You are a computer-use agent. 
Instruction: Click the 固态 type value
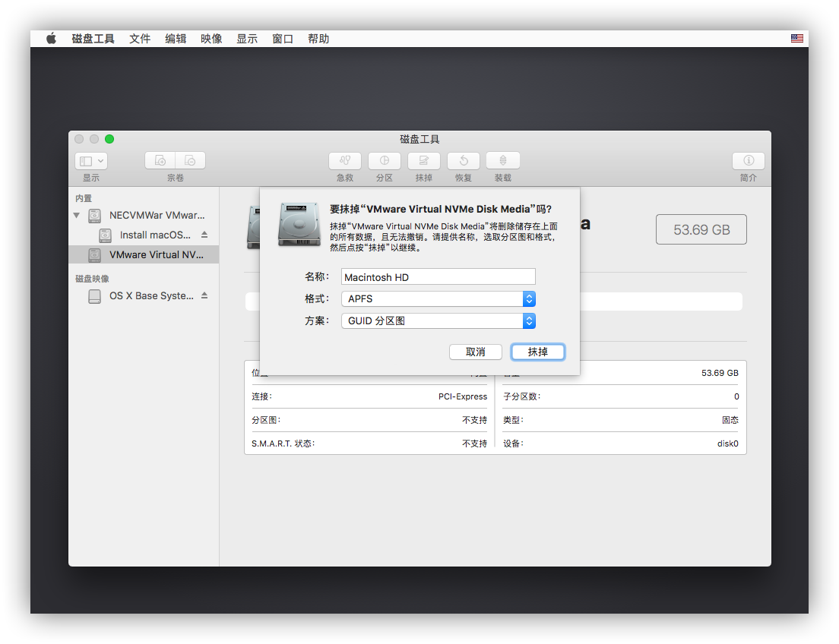pyautogui.click(x=730, y=420)
